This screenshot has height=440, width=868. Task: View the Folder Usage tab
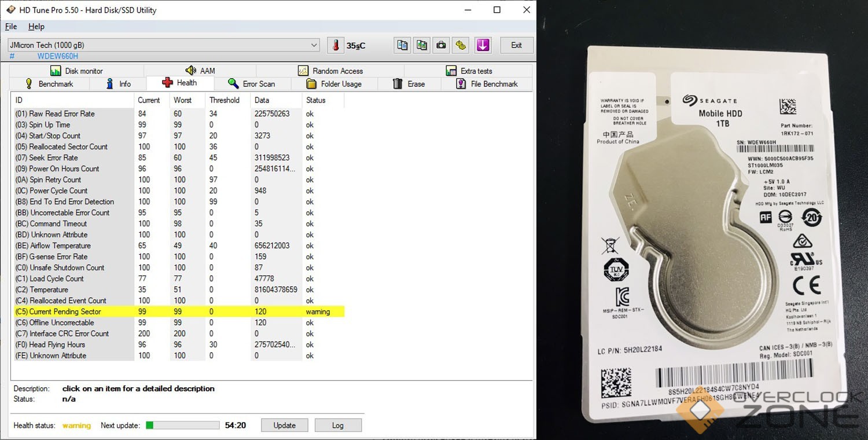point(334,84)
